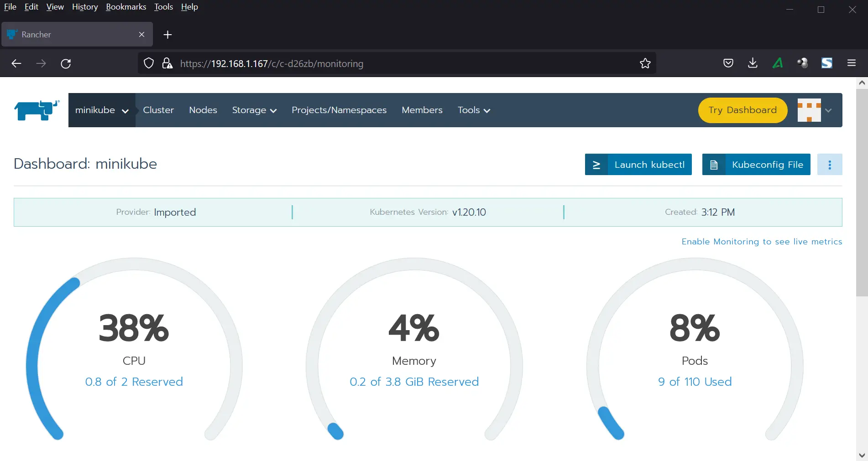Open the browser Help menu

(x=189, y=7)
